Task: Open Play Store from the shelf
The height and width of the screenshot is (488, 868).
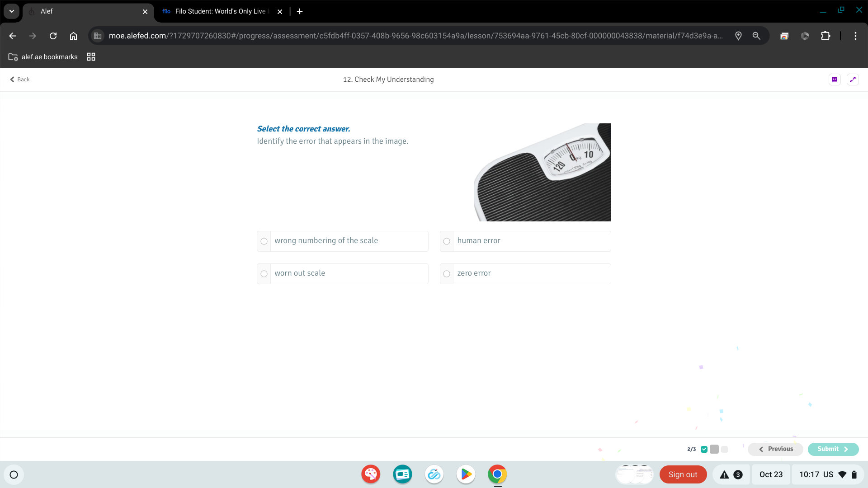Action: 466,474
